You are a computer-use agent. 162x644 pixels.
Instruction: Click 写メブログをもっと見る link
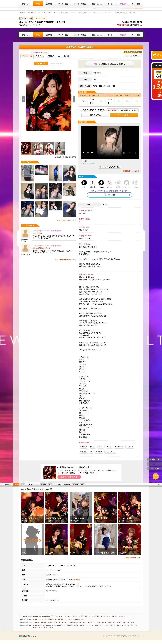pos(66,220)
